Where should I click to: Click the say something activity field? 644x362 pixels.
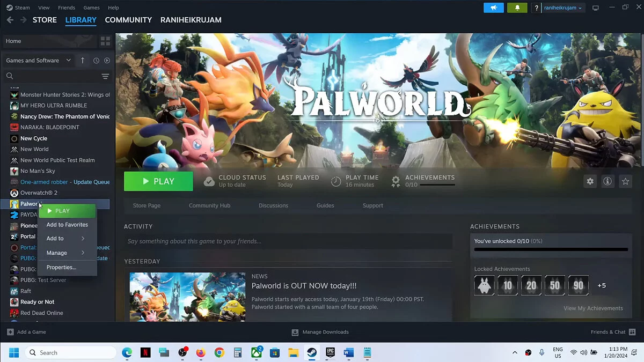(x=288, y=241)
